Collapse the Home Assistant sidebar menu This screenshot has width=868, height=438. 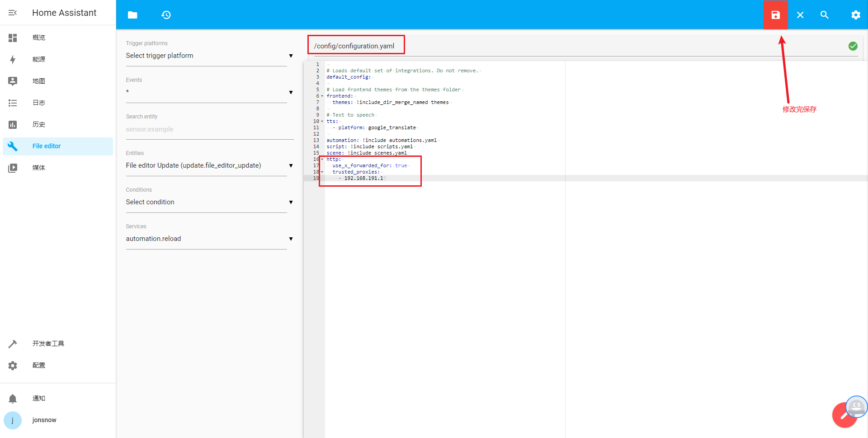13,13
